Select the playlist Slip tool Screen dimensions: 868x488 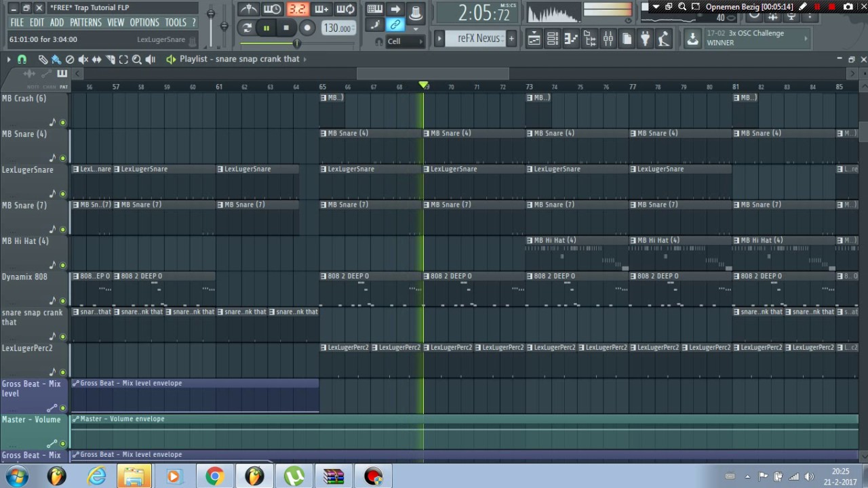(x=96, y=60)
